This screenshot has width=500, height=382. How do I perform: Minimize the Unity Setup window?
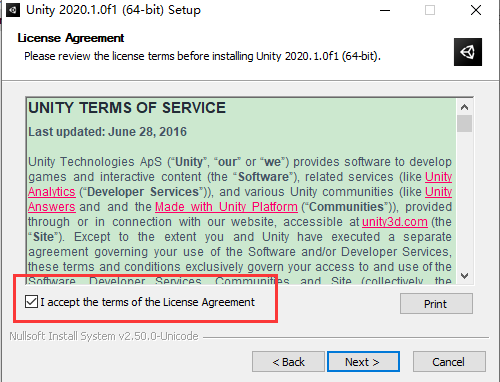pos(385,10)
